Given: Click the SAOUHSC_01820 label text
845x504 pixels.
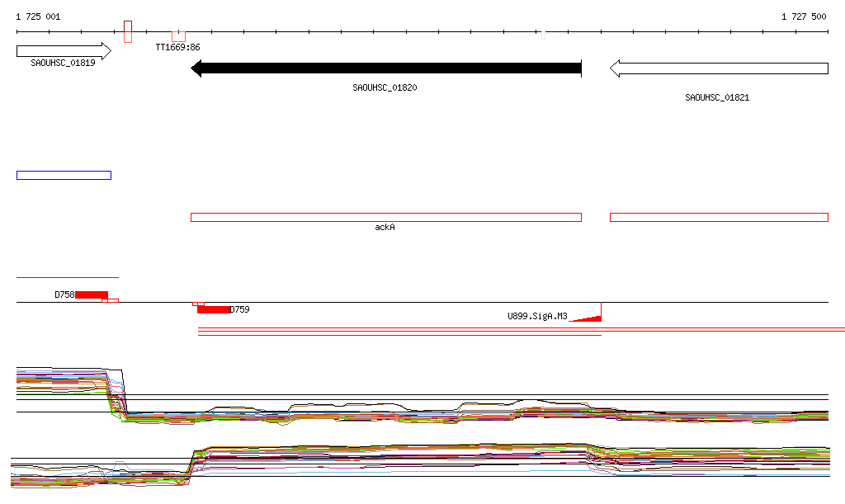Looking at the screenshot, I should [x=385, y=87].
